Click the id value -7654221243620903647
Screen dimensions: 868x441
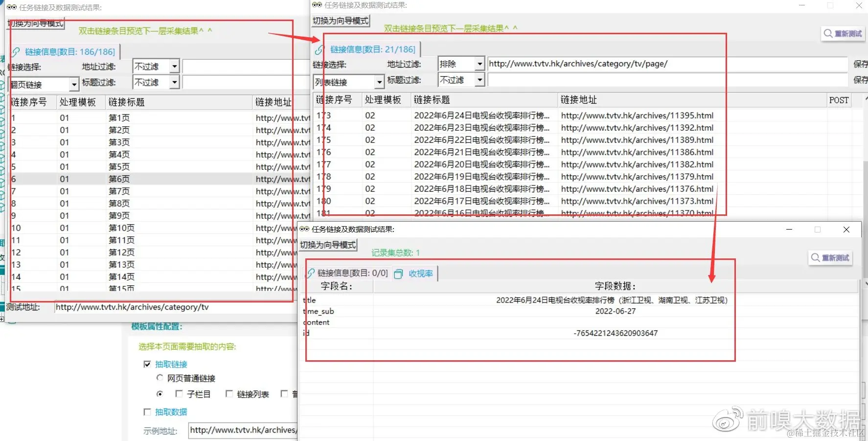coord(616,333)
